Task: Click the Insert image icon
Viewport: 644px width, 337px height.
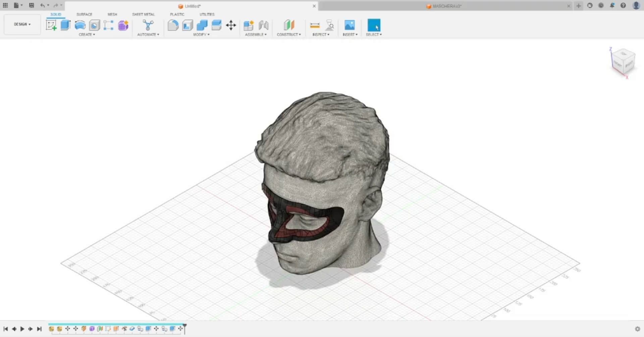Action: tap(350, 25)
